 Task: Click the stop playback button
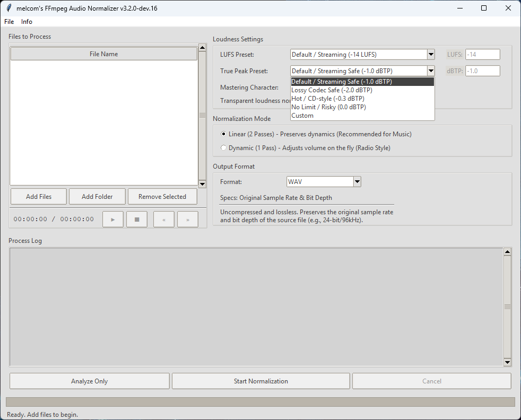pos(137,220)
